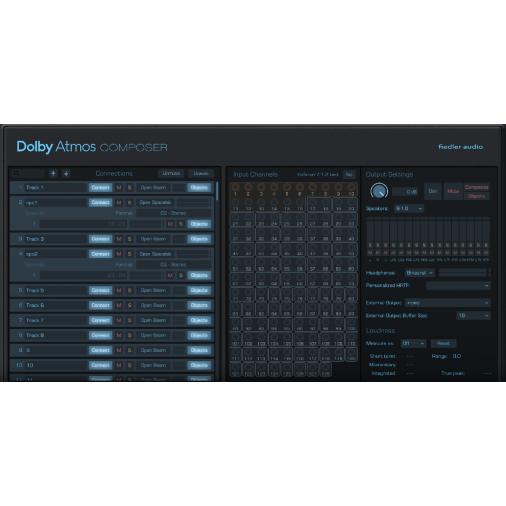
Task: Mute Track 3 connection
Action: click(119, 239)
